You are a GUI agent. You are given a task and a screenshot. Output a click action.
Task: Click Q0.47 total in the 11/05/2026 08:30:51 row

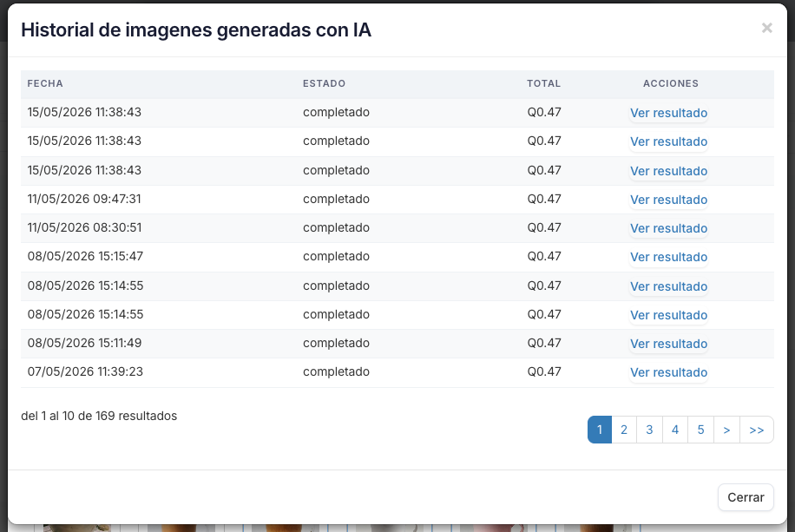tap(544, 227)
